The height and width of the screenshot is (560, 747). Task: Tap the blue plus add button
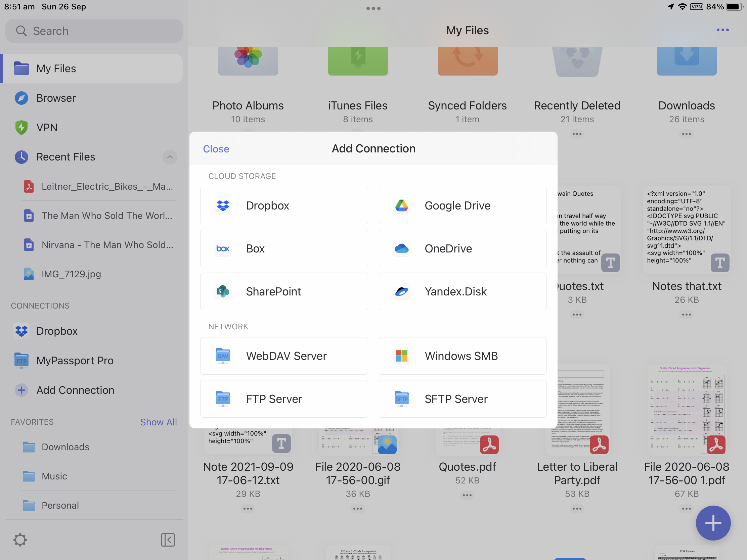[x=713, y=523]
